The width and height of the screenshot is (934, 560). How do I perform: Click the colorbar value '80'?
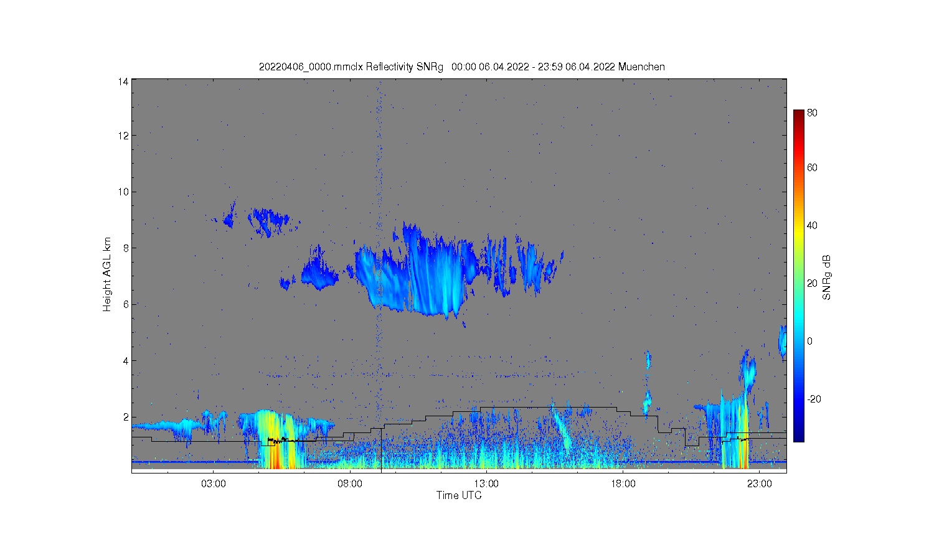(812, 113)
